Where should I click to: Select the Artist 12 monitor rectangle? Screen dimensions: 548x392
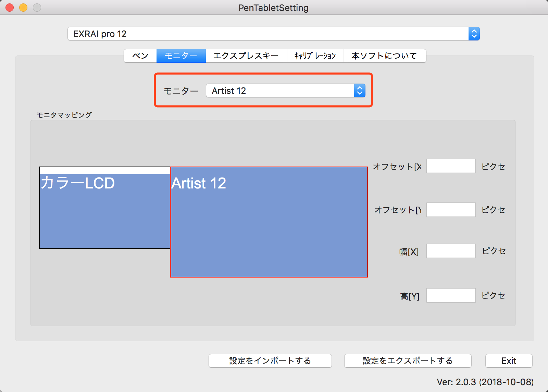coord(269,222)
